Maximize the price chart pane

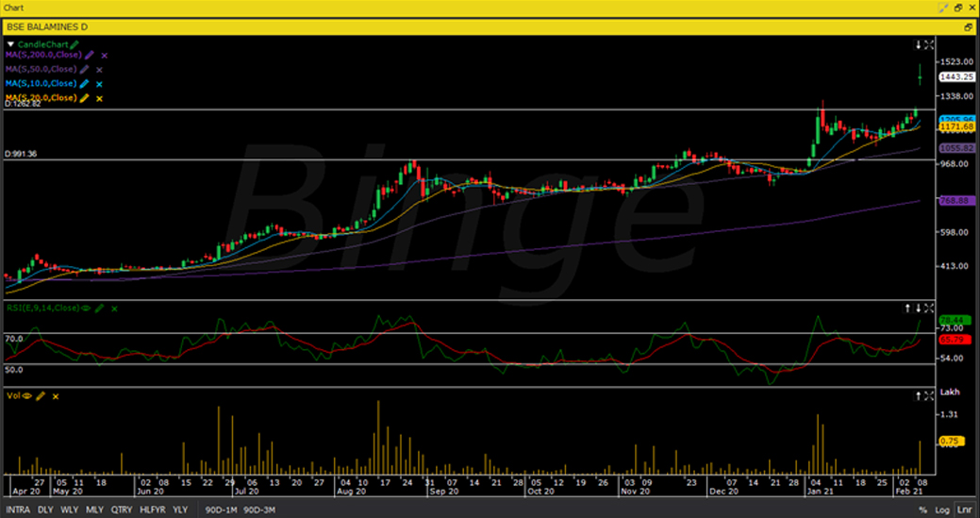coord(929,45)
